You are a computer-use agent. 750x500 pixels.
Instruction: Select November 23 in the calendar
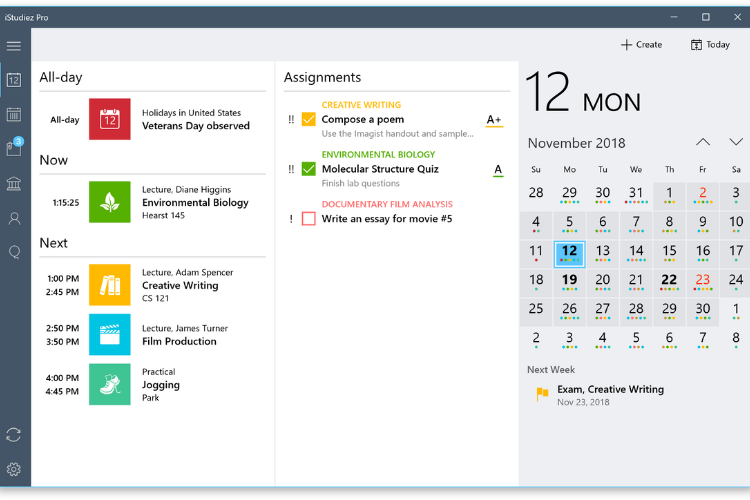click(x=703, y=282)
